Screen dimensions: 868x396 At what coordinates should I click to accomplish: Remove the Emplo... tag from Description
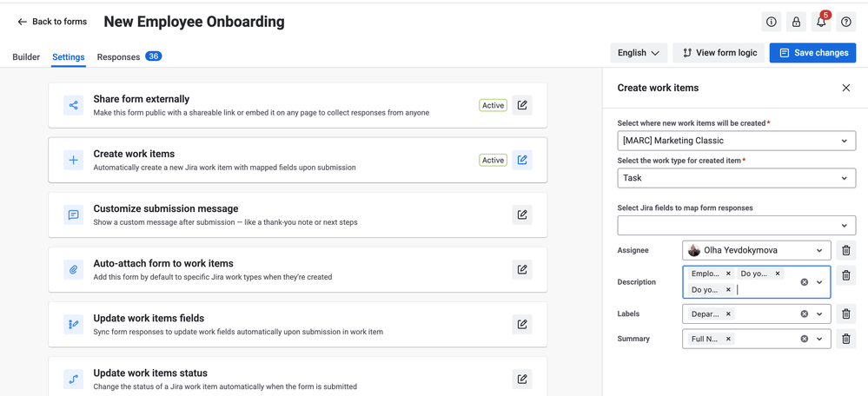click(728, 274)
